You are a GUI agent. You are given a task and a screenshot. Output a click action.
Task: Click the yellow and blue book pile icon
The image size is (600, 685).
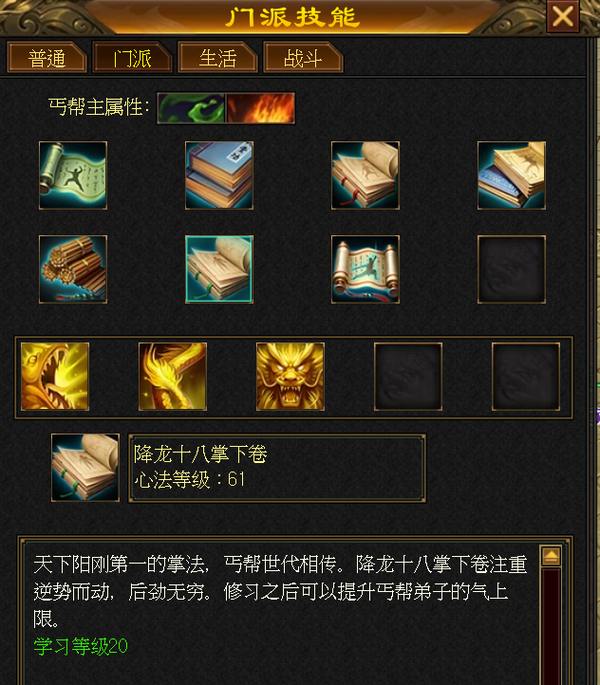coord(511,175)
